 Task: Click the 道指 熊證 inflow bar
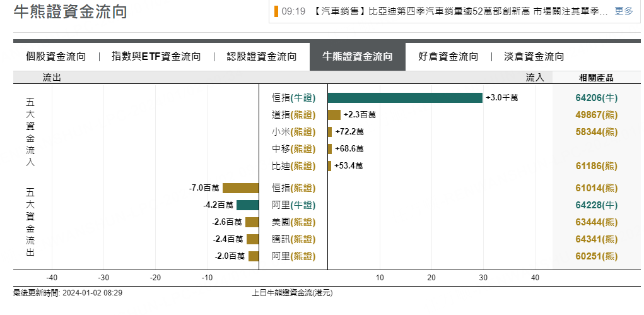(334, 115)
